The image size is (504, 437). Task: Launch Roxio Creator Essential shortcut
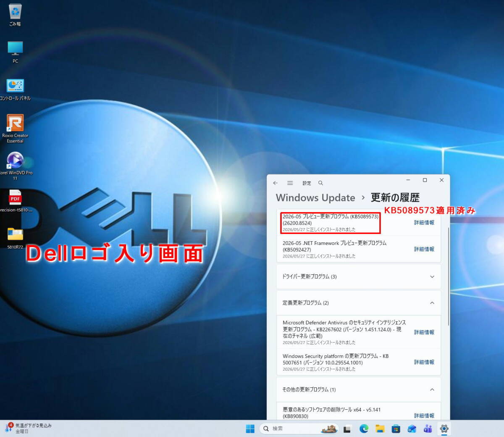tap(15, 129)
